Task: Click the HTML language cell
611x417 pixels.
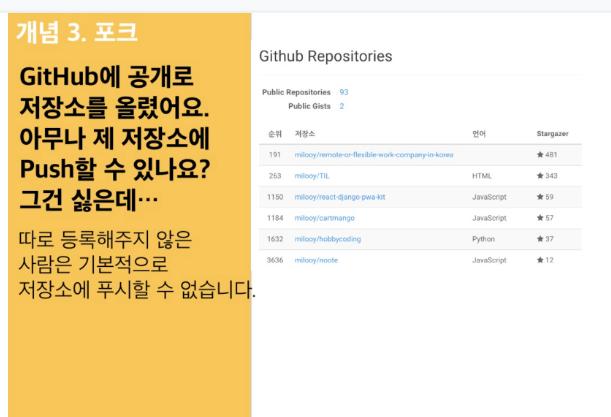Action: point(482,176)
